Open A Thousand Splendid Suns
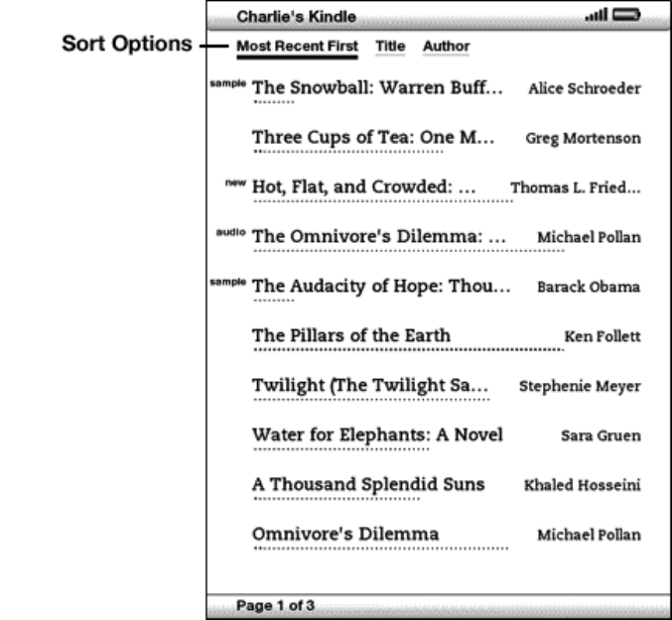 pyautogui.click(x=368, y=484)
